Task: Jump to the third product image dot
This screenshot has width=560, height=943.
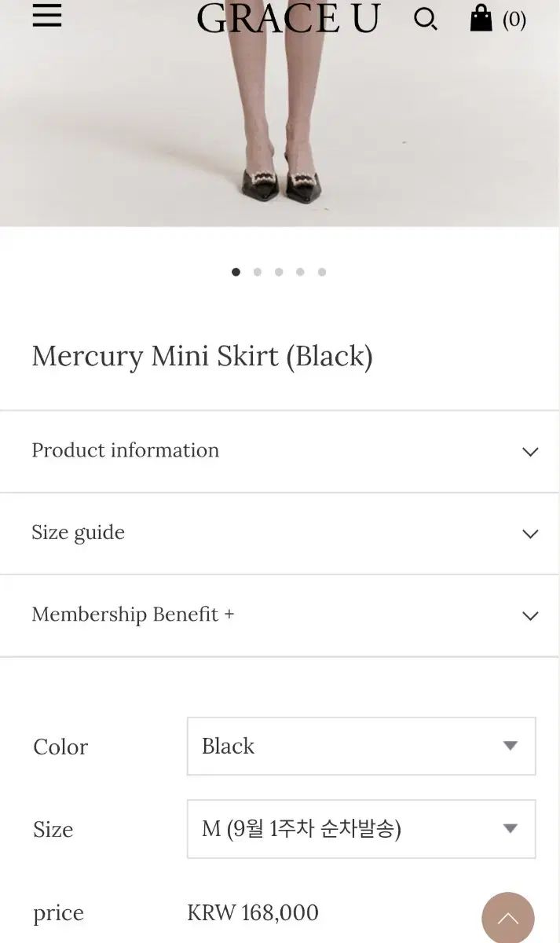Action: coord(279,272)
